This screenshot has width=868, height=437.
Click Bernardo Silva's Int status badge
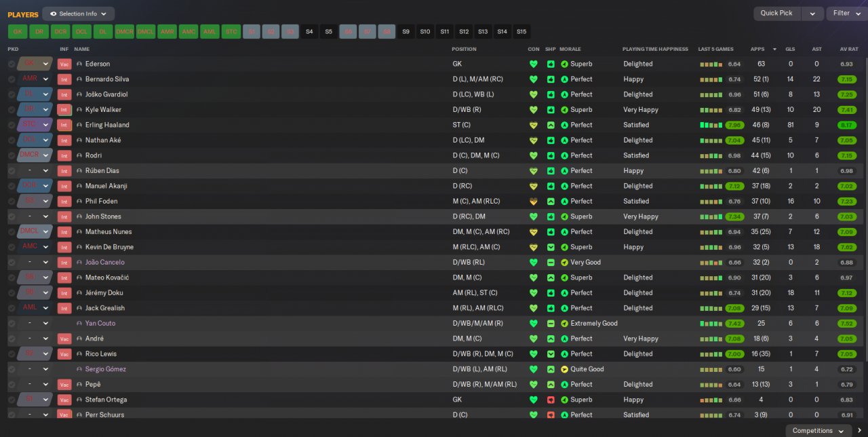coord(64,79)
